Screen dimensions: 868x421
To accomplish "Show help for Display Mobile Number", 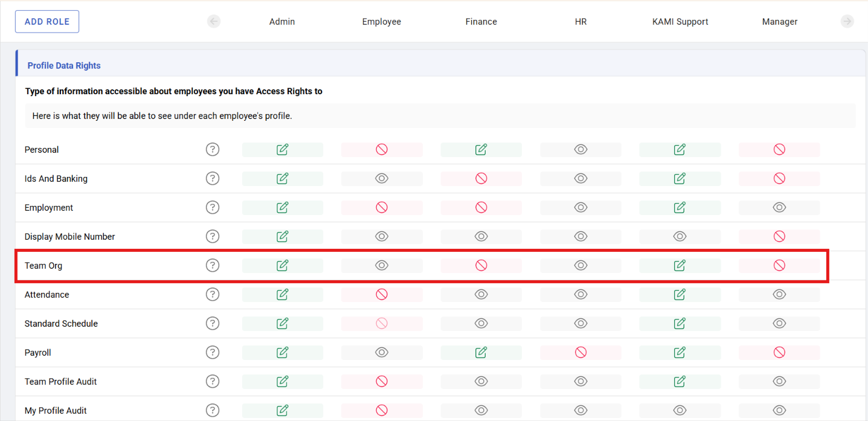I will click(213, 236).
